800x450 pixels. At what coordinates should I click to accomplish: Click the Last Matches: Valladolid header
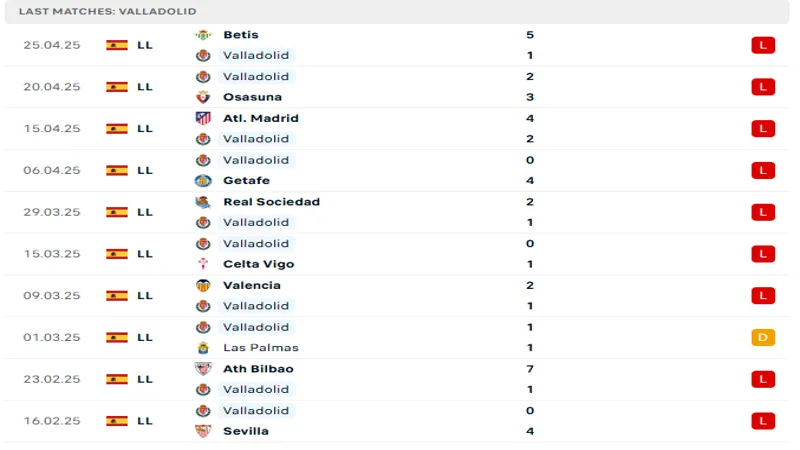[107, 11]
